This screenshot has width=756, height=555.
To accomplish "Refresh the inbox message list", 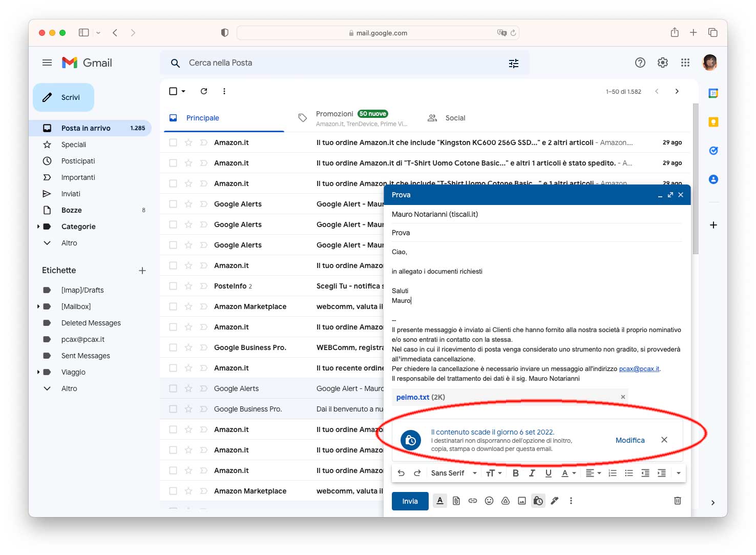I will tap(204, 91).
